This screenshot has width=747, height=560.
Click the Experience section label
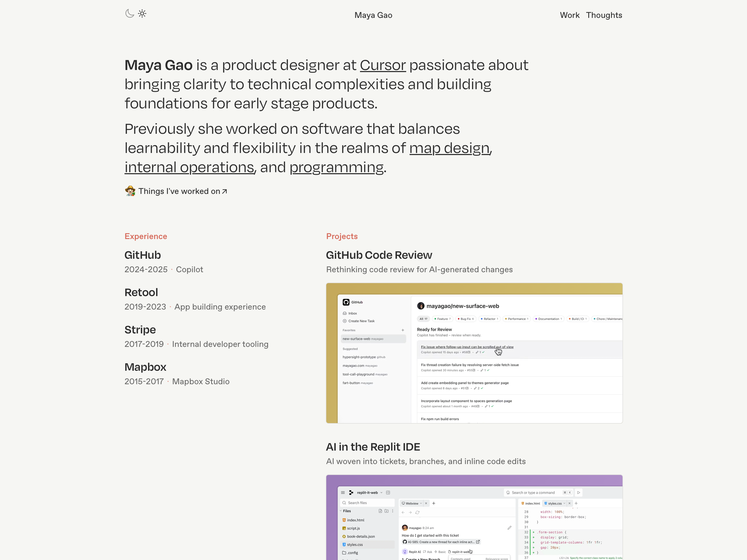(x=146, y=236)
